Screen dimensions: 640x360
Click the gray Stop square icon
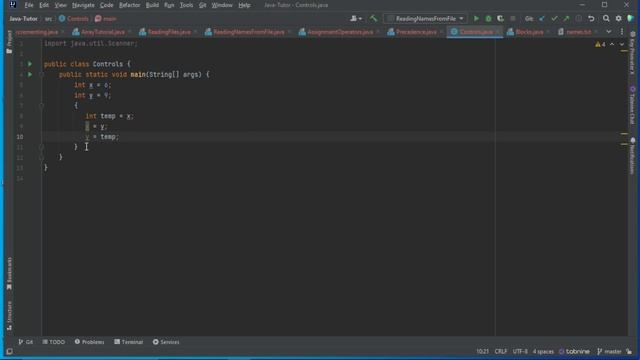coord(513,19)
